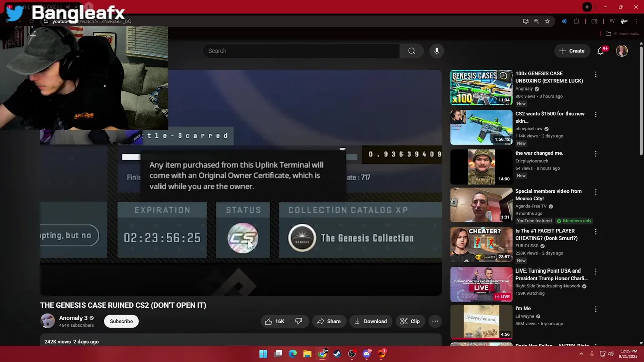Open clock showing 12:29 PM
Image resolution: width=644 pixels, height=362 pixels.
(x=629, y=354)
